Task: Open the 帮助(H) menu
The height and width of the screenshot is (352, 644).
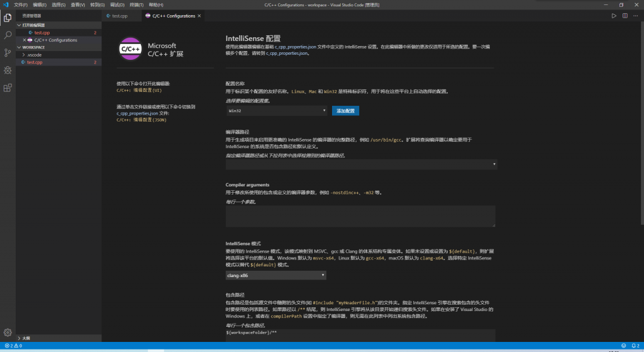Action: [156, 5]
